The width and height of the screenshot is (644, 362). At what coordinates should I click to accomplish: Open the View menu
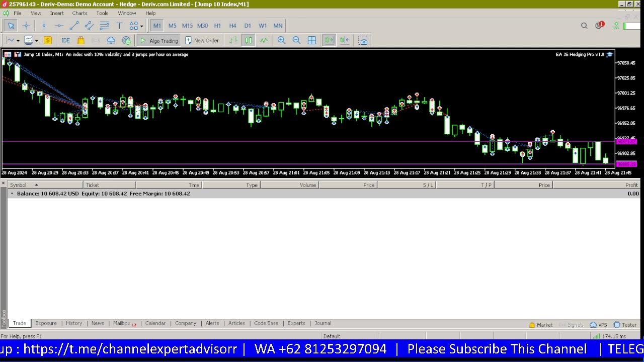pos(36,13)
